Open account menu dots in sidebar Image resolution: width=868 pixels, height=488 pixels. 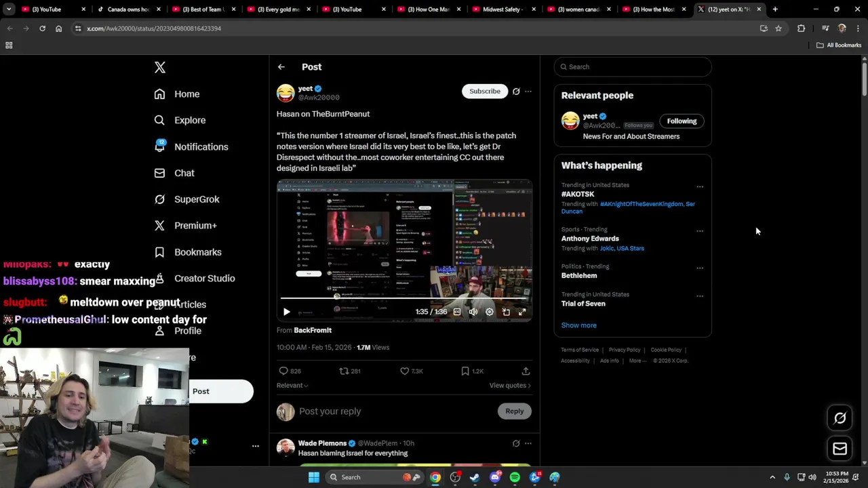point(256,446)
